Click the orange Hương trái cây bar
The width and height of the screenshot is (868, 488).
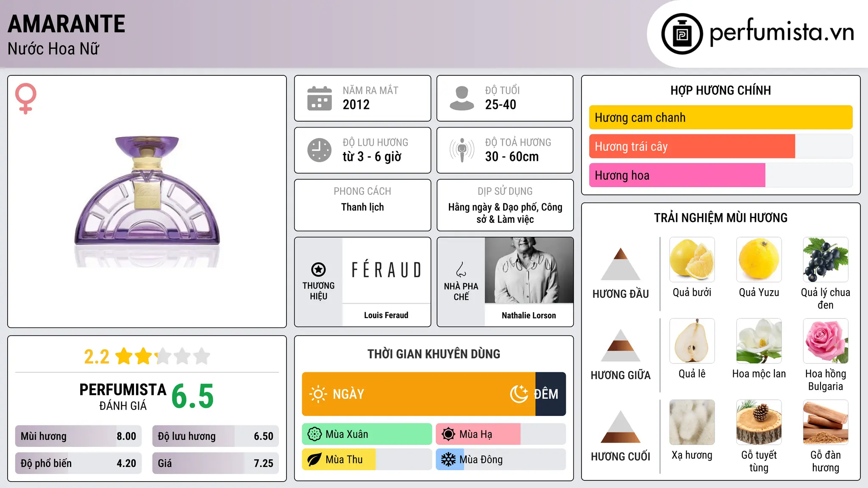[x=692, y=146]
